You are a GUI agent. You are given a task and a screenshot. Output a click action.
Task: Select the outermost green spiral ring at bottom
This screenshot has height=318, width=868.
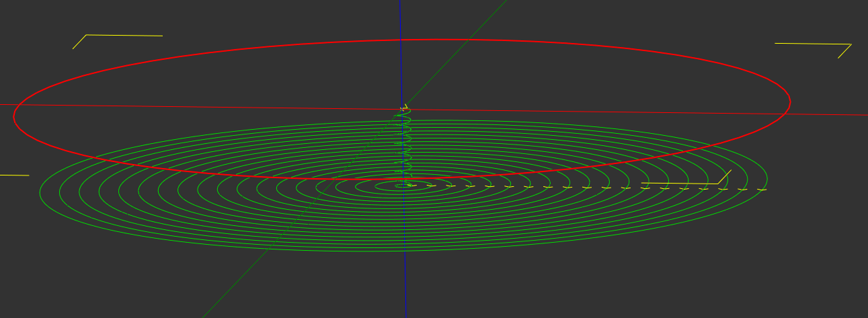coord(403,251)
